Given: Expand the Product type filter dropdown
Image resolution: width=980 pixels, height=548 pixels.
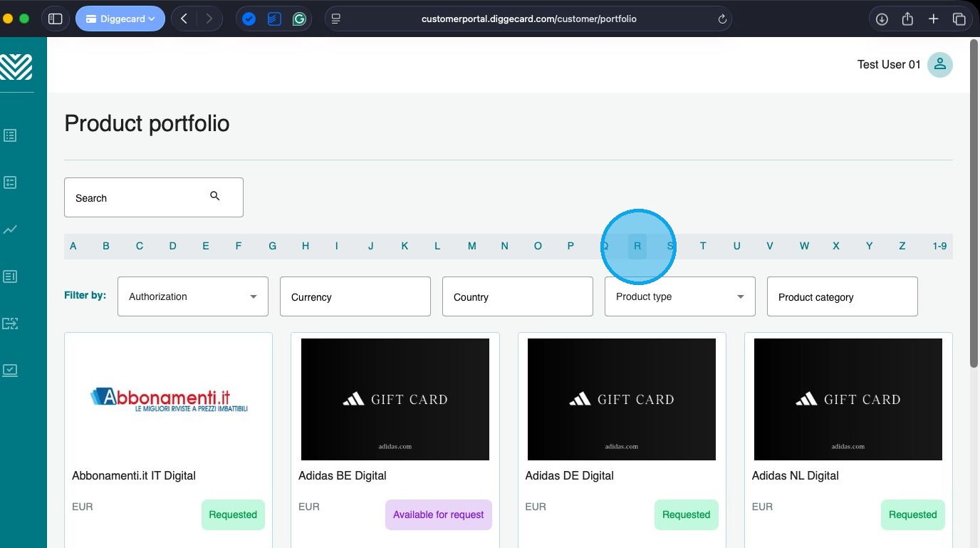Looking at the screenshot, I should tap(680, 296).
